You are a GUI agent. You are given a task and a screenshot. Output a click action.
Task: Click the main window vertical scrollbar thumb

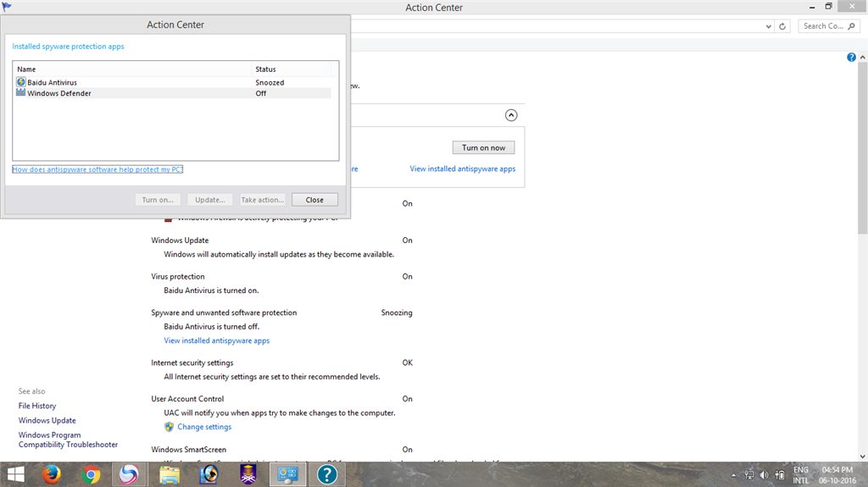pos(862,147)
